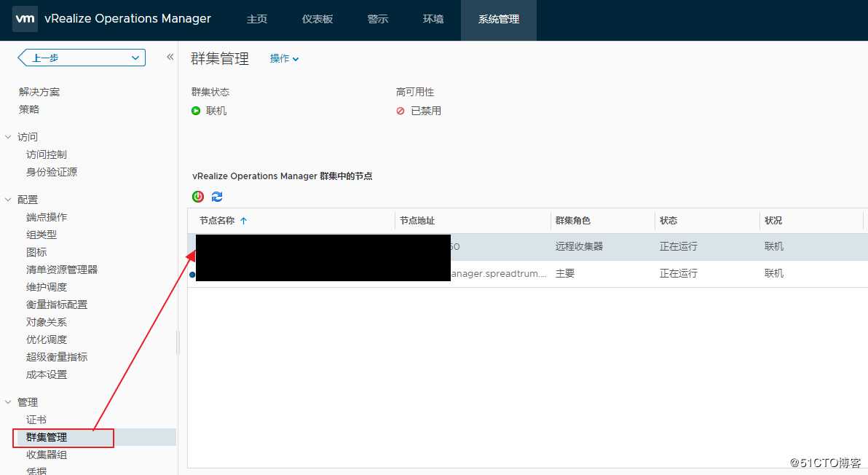Screen dimensions: 868x475
Task: Click the 状态 column header
Action: click(668, 220)
